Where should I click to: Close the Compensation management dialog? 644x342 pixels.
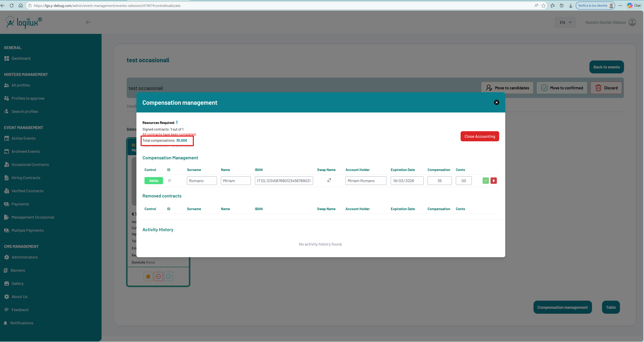pyautogui.click(x=496, y=102)
